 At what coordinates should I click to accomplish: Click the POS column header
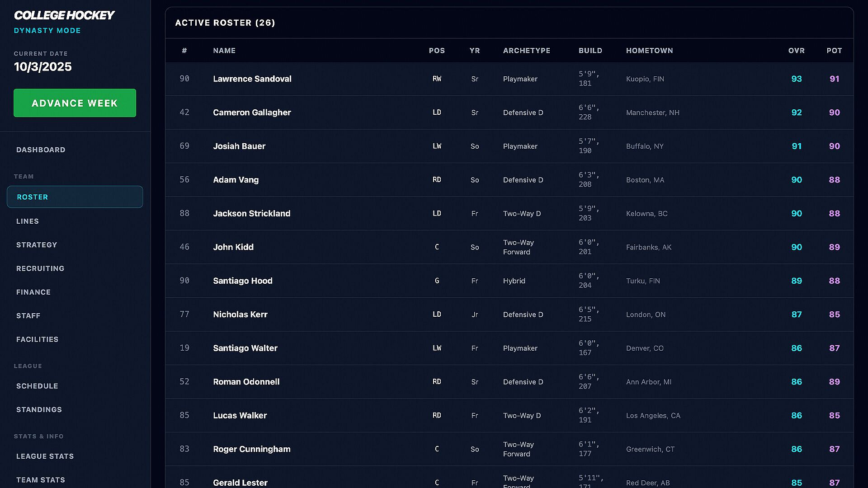tap(437, 51)
